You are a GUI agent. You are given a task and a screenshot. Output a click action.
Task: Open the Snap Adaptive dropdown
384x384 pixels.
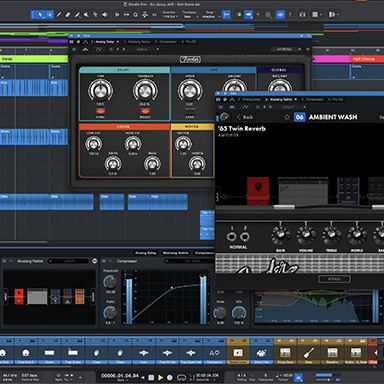click(211, 16)
